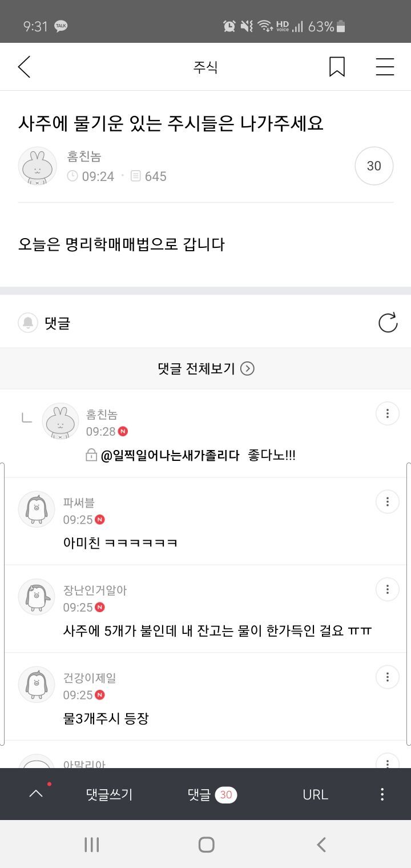Expand the bottom bar with up chevron
The image size is (411, 868).
[x=36, y=793]
